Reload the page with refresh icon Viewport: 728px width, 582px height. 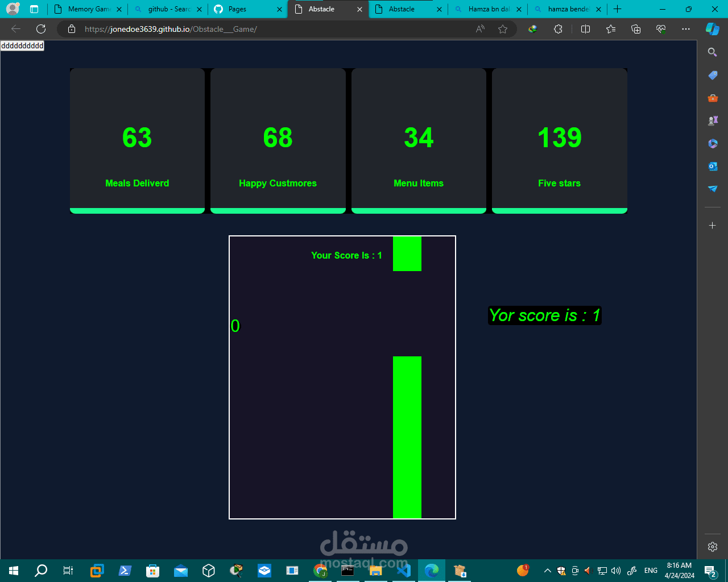(x=41, y=29)
